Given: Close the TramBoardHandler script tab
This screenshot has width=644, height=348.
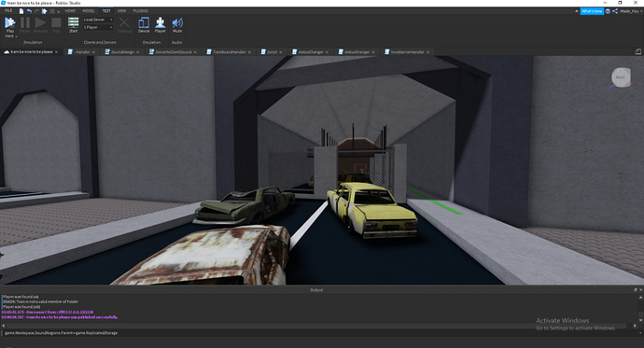Looking at the screenshot, I should pos(249,52).
